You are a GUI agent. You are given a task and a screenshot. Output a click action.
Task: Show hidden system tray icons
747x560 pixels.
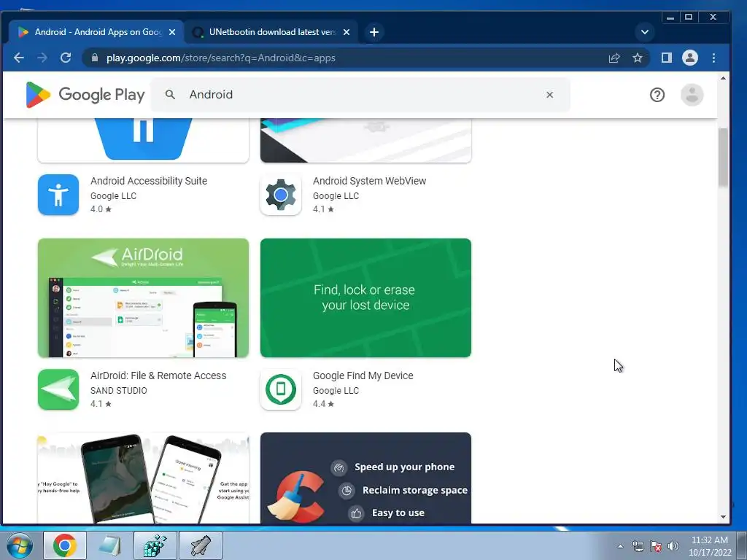(x=620, y=546)
